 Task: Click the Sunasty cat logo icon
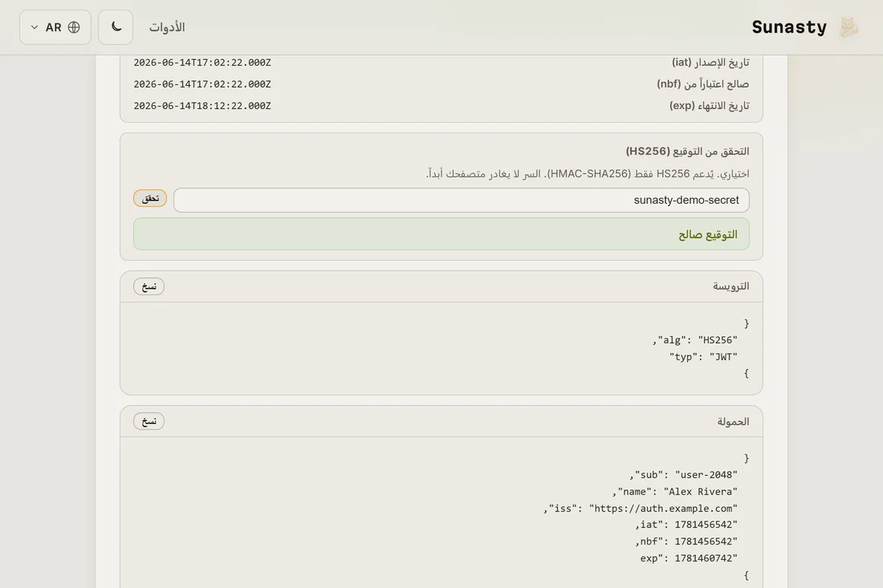848,27
